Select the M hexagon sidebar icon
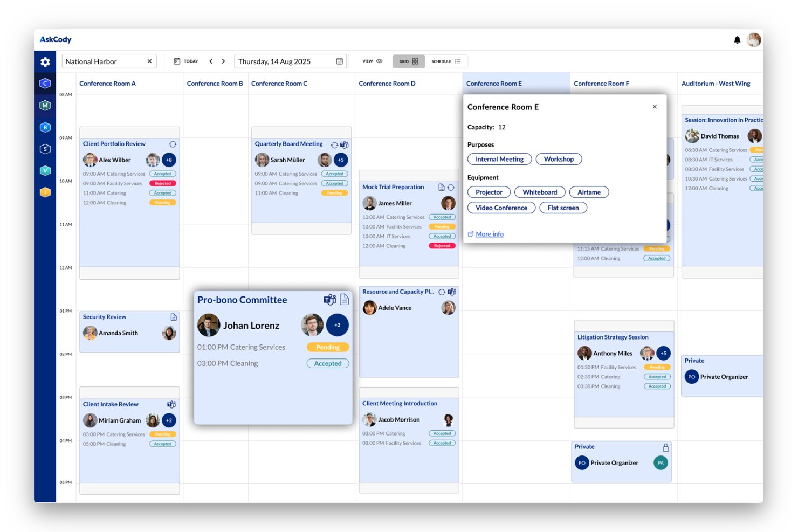 pos(45,106)
